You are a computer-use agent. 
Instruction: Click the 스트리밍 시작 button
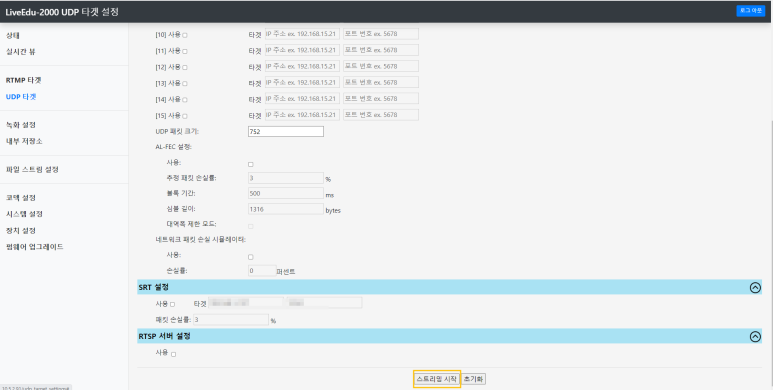click(437, 379)
